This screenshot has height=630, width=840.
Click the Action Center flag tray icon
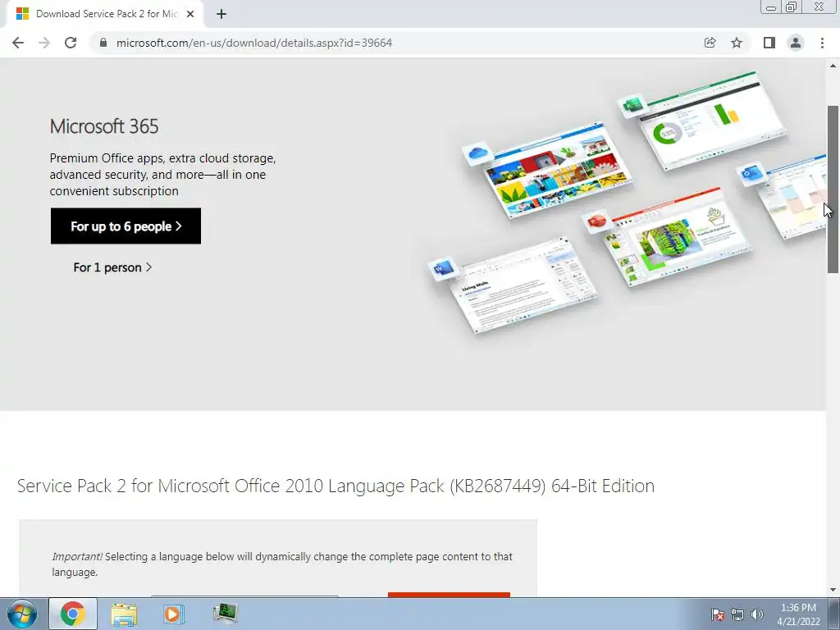pyautogui.click(x=718, y=614)
